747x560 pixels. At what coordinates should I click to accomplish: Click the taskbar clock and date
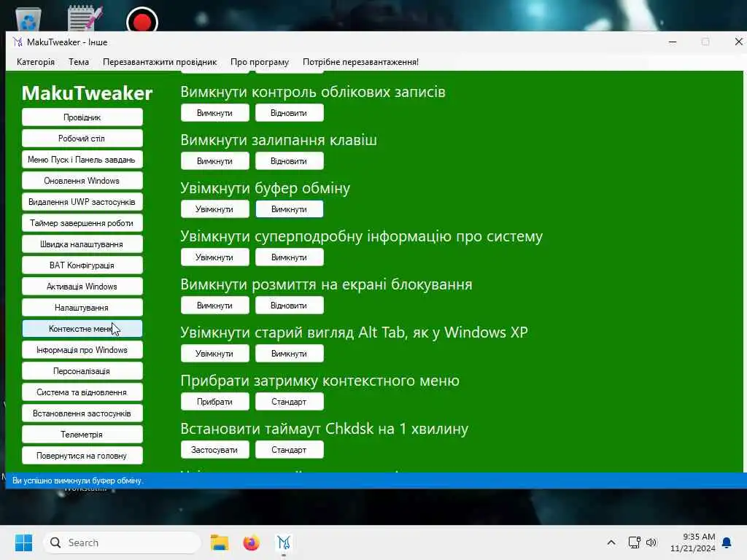pyautogui.click(x=693, y=542)
